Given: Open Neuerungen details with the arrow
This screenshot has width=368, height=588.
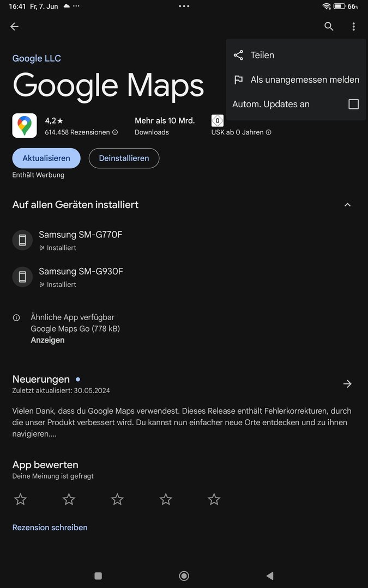Looking at the screenshot, I should click(x=347, y=384).
